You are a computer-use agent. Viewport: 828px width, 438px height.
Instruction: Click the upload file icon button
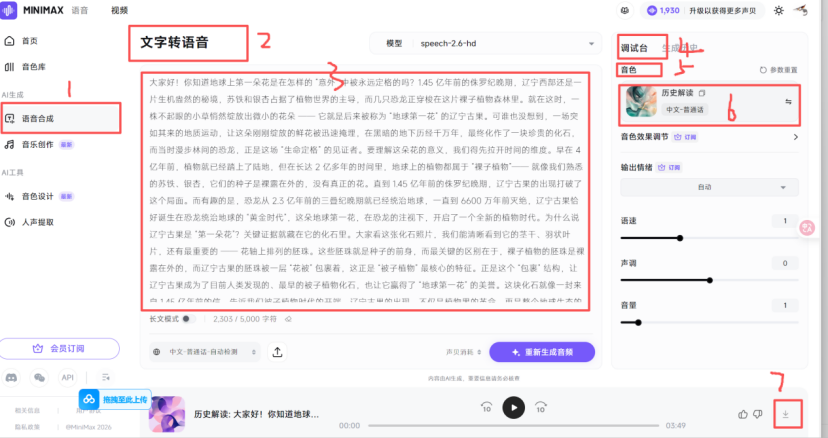tap(277, 352)
